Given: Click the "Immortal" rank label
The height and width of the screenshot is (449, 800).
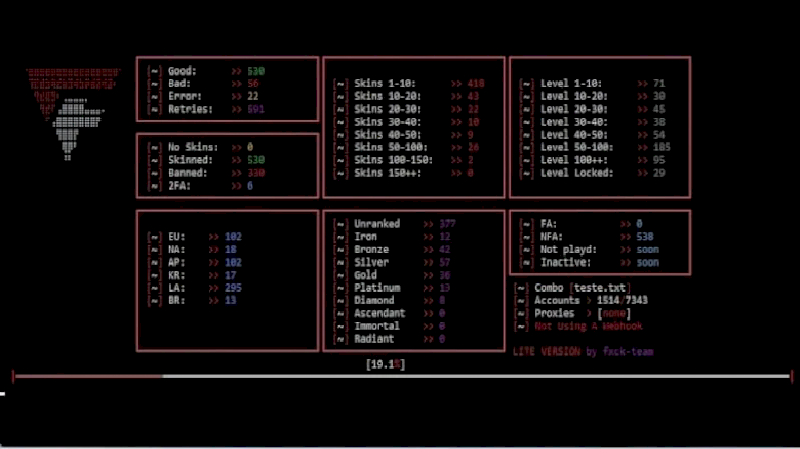Looking at the screenshot, I should tap(377, 326).
